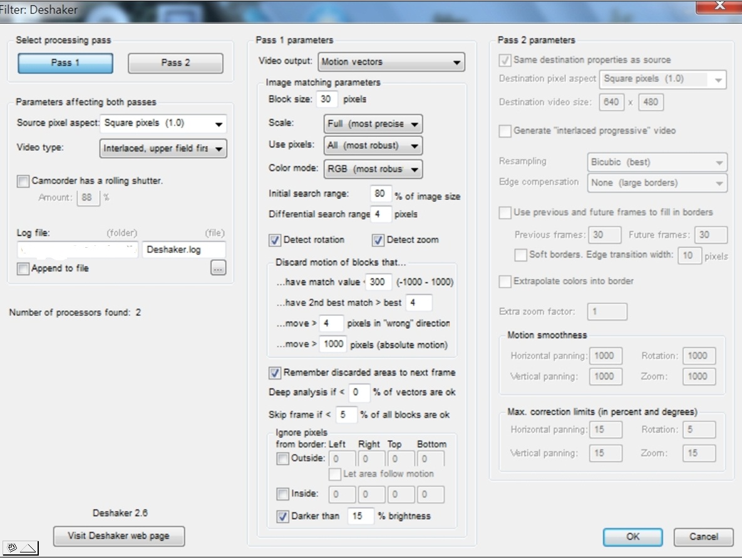The image size is (742, 560).
Task: Click the Initial search range field
Action: coord(381,193)
